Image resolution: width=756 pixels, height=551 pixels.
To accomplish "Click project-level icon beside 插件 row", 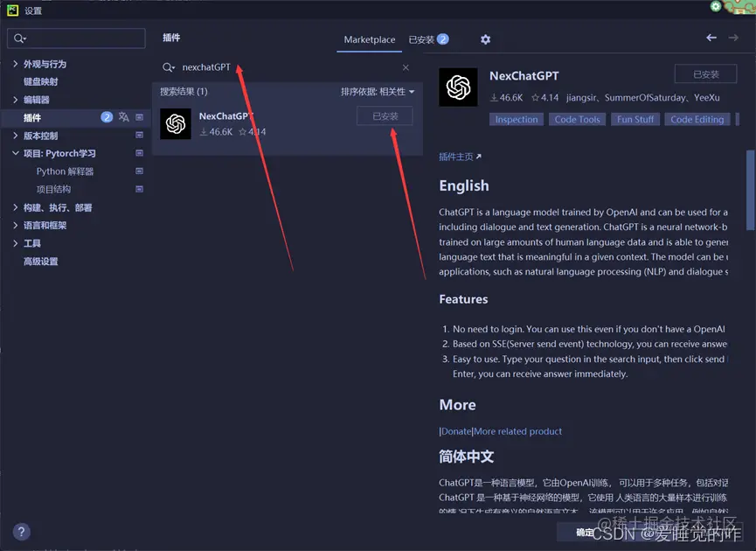I will 139,117.
